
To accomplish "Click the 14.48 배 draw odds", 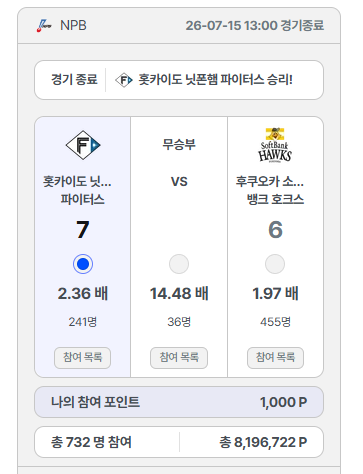I will [x=179, y=294].
